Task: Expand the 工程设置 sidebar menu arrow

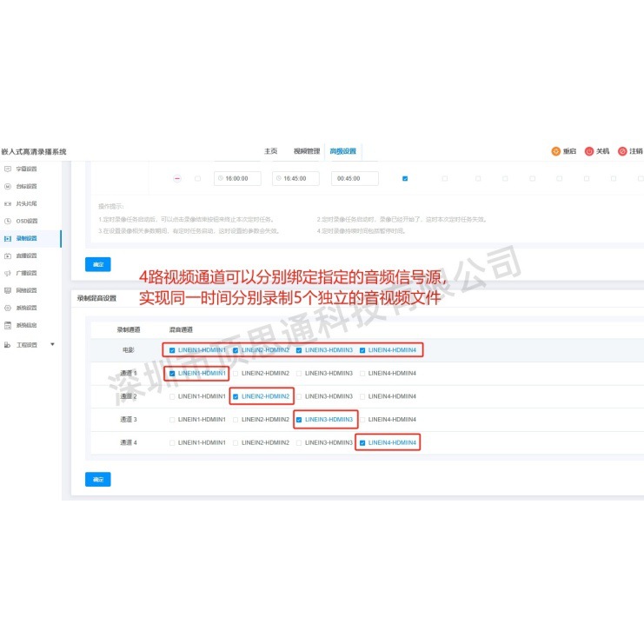Action: (52, 345)
